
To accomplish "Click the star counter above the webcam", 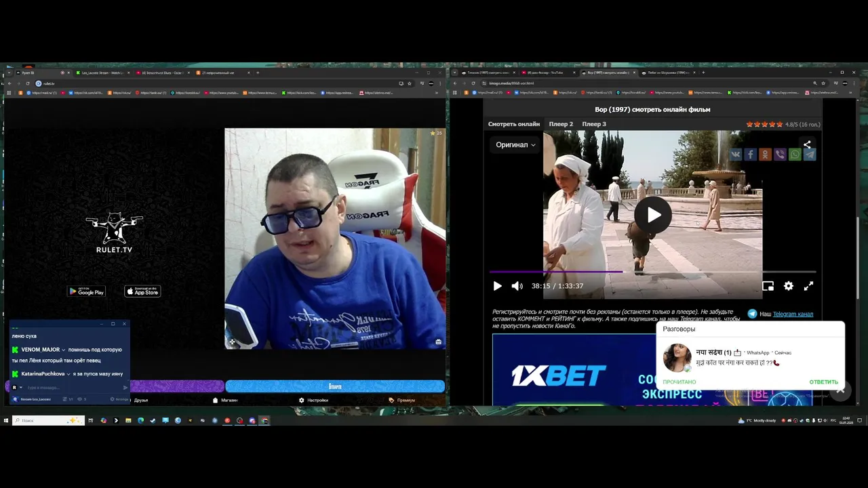I will [436, 133].
